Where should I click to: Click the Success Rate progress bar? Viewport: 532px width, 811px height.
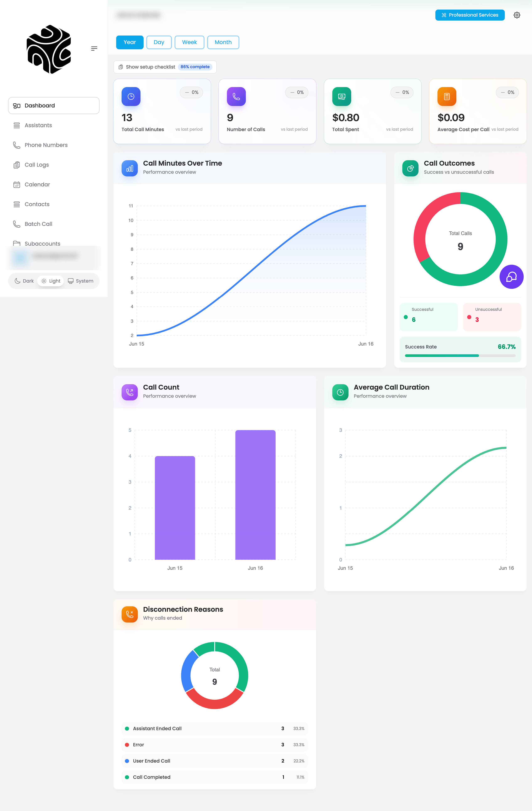(460, 356)
